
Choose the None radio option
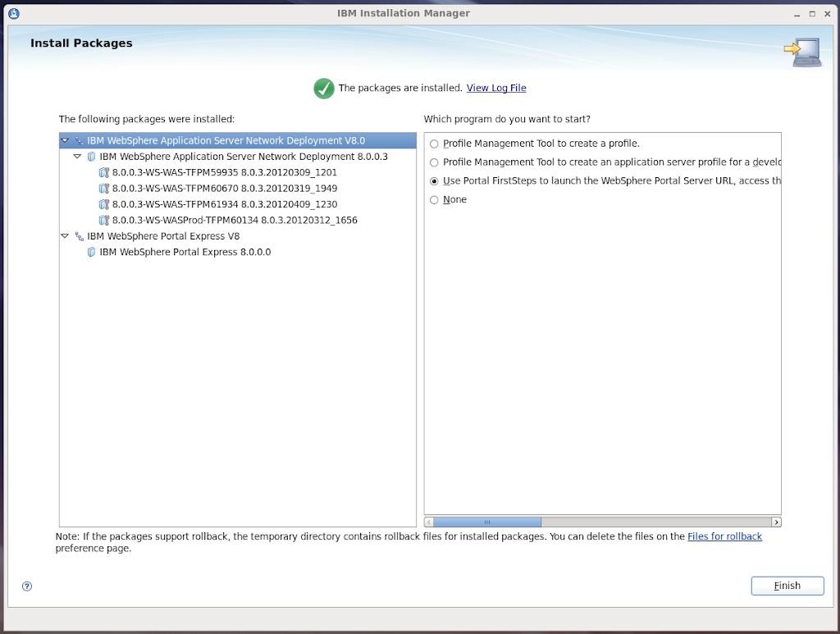click(x=434, y=200)
